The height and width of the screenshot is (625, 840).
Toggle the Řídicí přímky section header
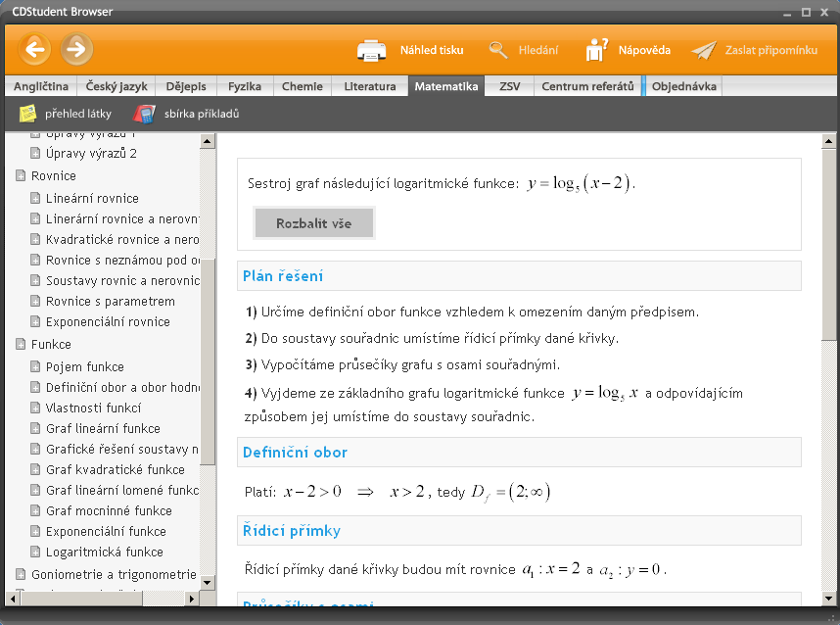pos(519,531)
